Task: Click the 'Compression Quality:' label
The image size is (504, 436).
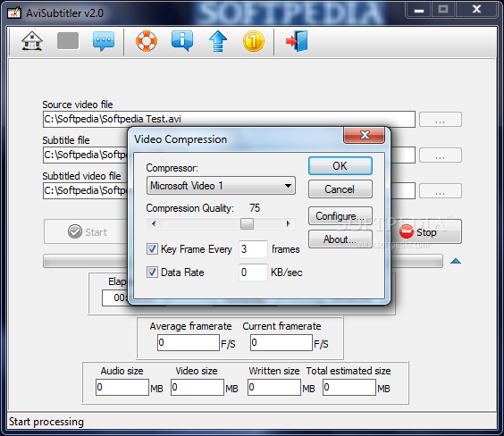Action: coord(190,208)
